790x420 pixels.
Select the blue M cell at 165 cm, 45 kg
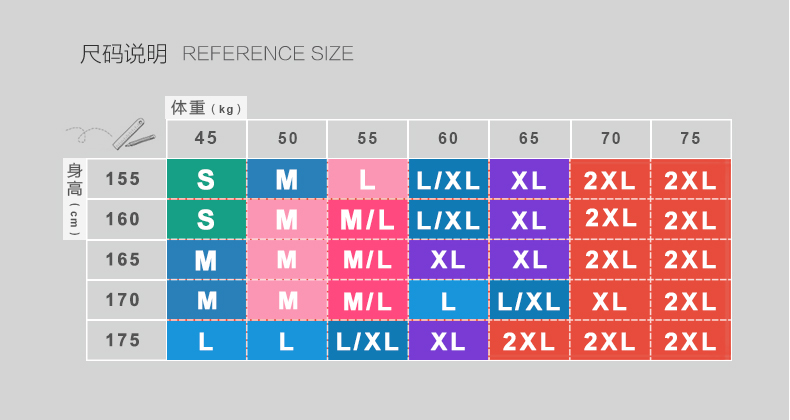(x=207, y=260)
